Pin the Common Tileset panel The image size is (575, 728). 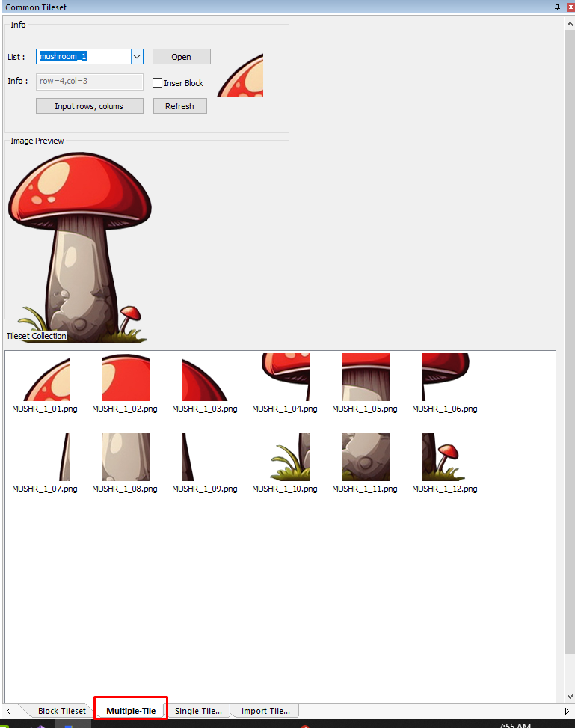pyautogui.click(x=557, y=7)
